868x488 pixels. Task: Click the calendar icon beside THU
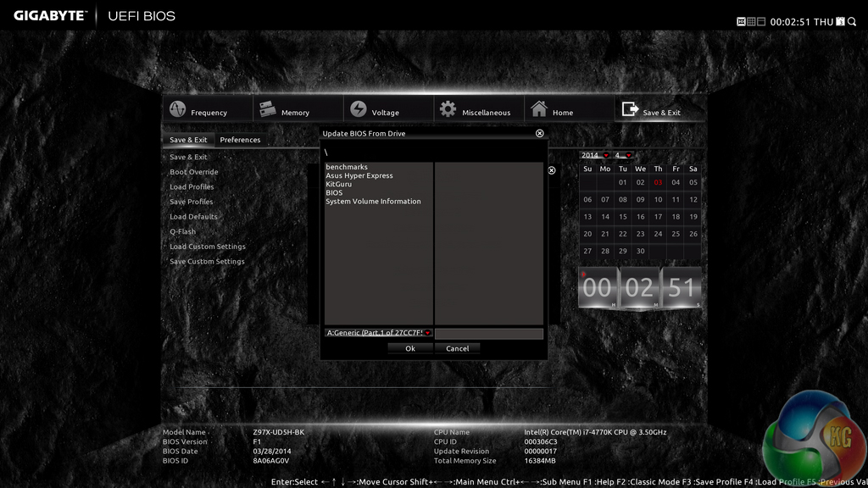[x=840, y=21]
